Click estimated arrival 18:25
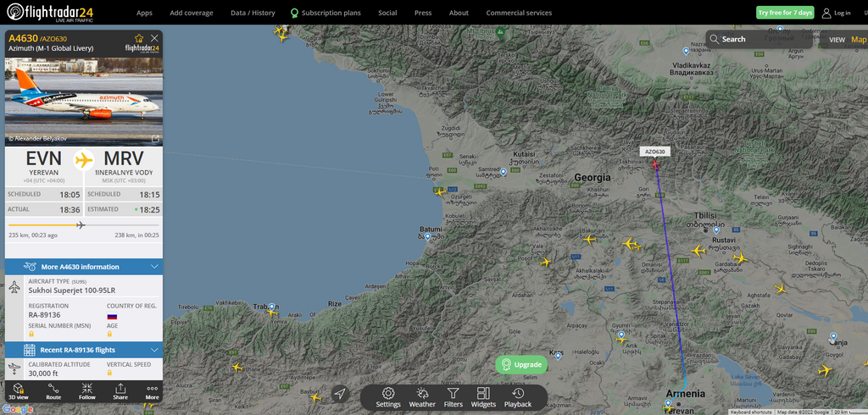 point(148,210)
